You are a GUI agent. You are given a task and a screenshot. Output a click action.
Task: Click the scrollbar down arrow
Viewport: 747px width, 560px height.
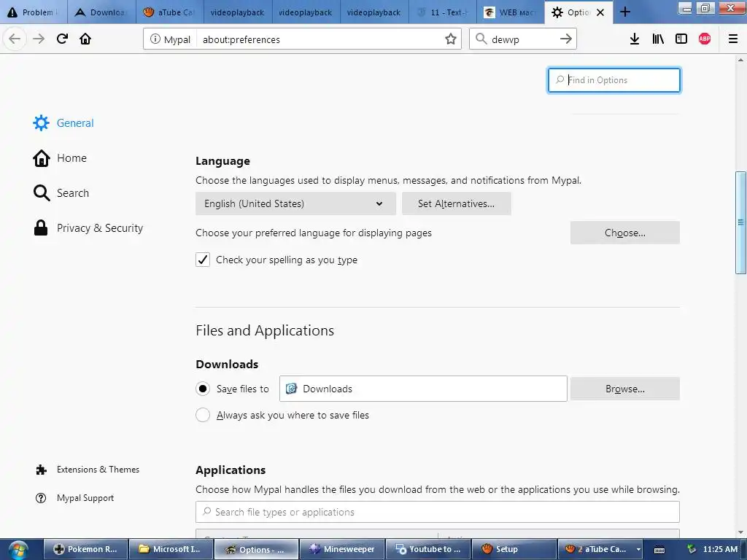(740, 532)
